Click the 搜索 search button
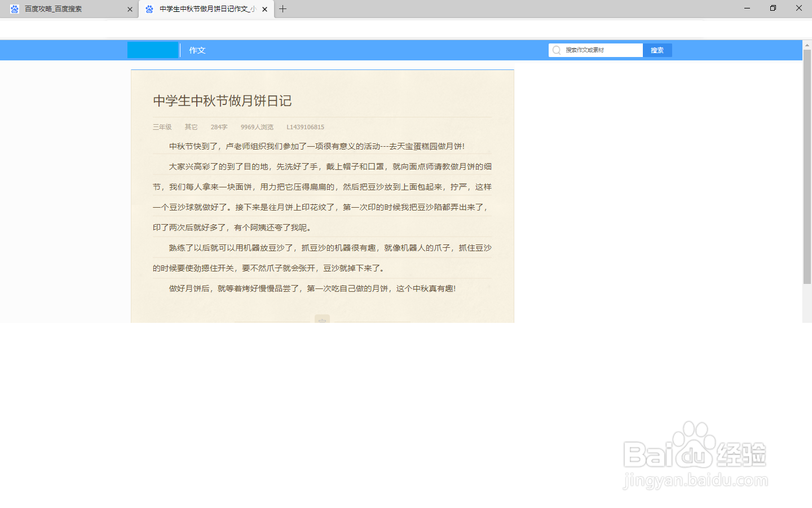The height and width of the screenshot is (508, 812). coord(657,50)
